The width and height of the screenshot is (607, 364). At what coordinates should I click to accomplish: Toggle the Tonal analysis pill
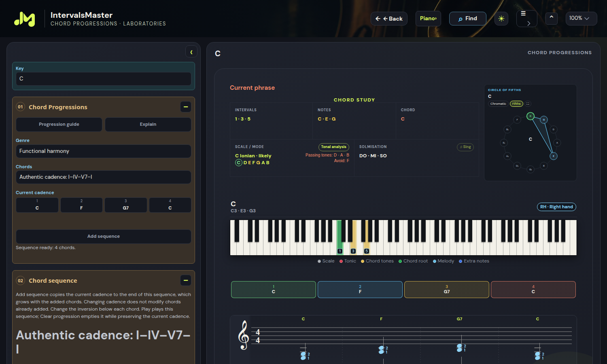[x=334, y=147]
